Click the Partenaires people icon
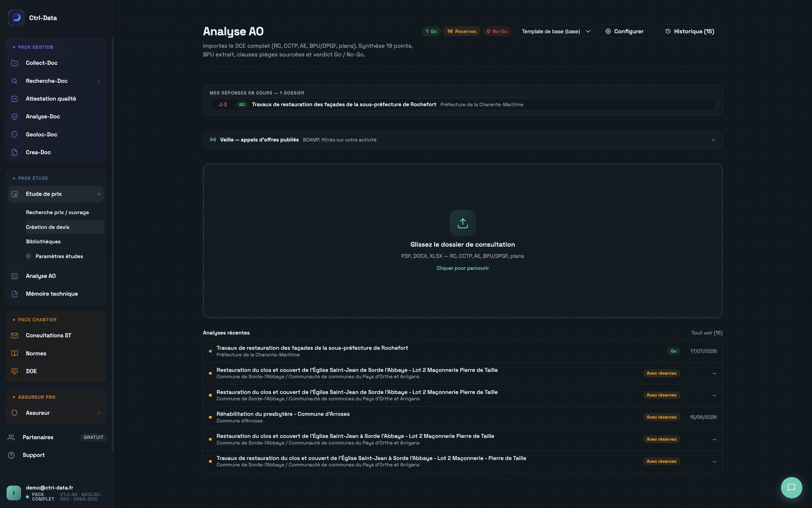The width and height of the screenshot is (812, 508). 11,437
